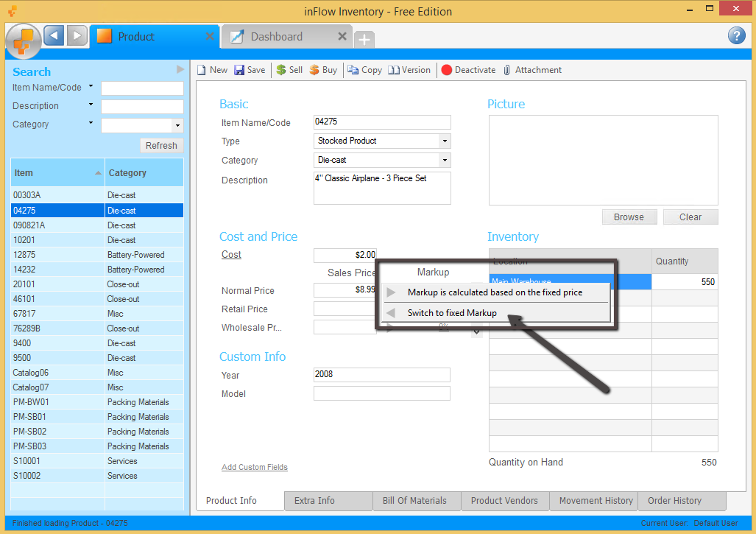Image resolution: width=756 pixels, height=534 pixels.
Task: Click the Refresh button
Action: click(161, 145)
